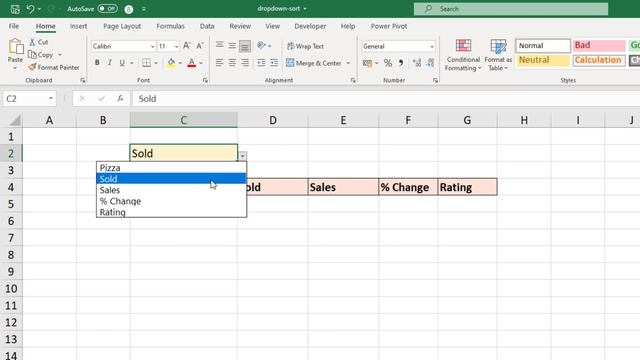Click the formula bar showing Sold

point(386,98)
